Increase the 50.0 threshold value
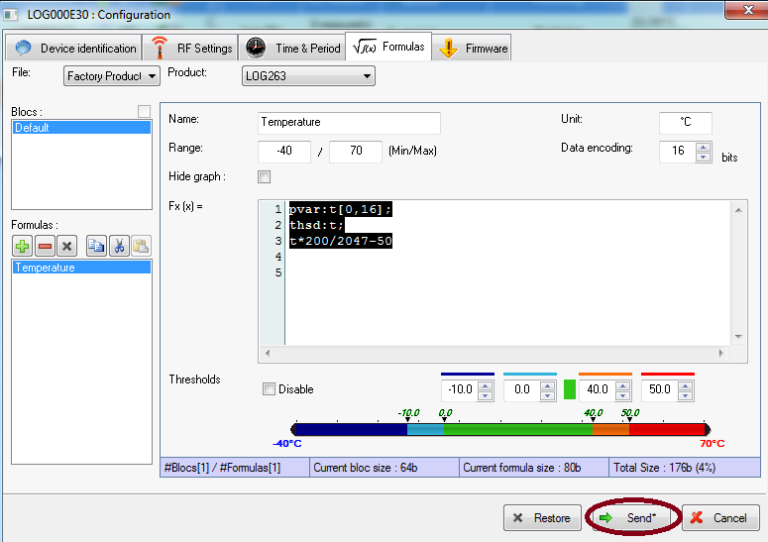Viewport: 768px width, 542px height. 685,385
